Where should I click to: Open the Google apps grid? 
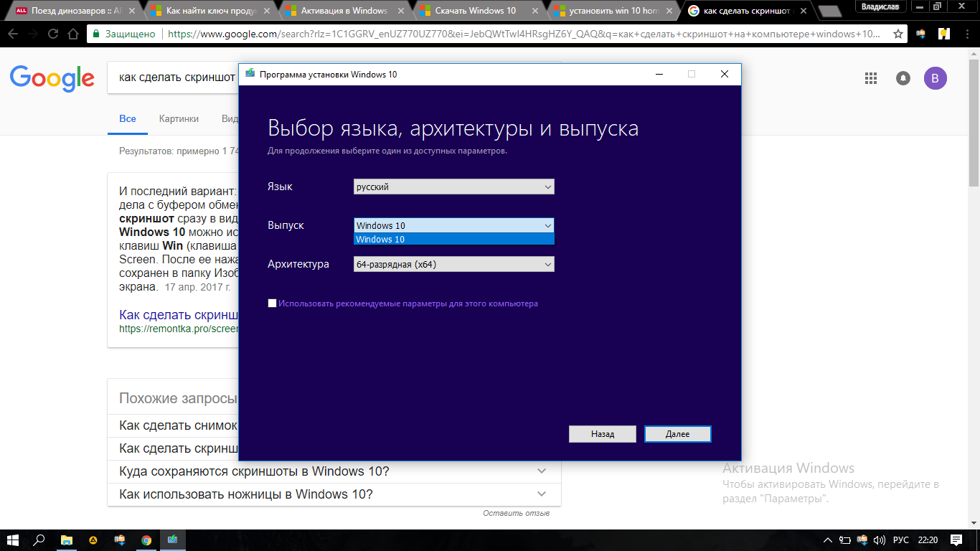pos(872,78)
